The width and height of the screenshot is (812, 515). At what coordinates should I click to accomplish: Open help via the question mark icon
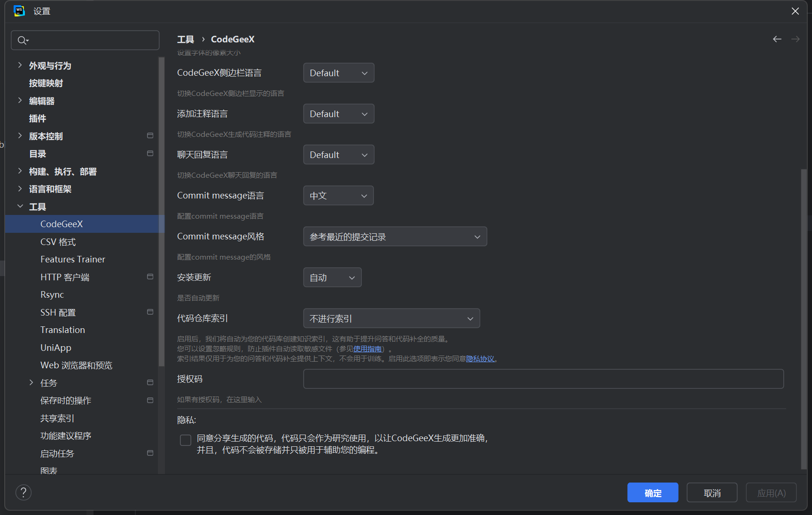pyautogui.click(x=23, y=492)
